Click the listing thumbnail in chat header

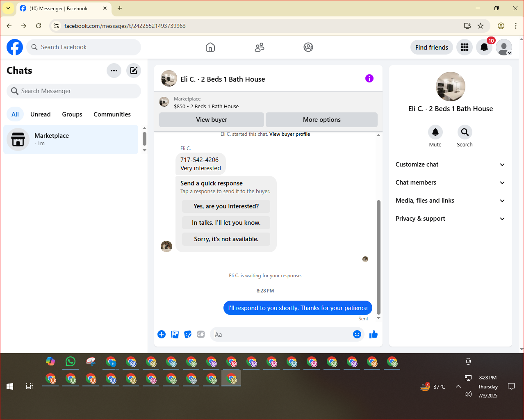[x=169, y=78]
